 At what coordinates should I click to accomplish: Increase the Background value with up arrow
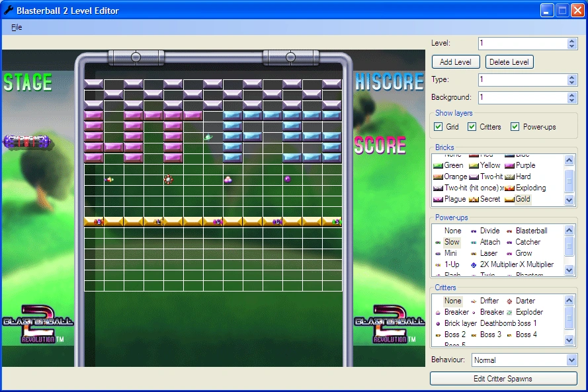point(571,95)
